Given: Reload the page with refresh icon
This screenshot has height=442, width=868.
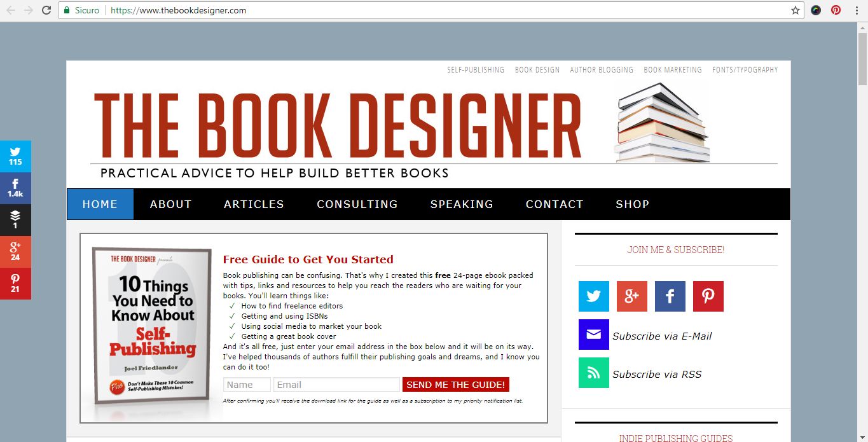Looking at the screenshot, I should coord(46,10).
